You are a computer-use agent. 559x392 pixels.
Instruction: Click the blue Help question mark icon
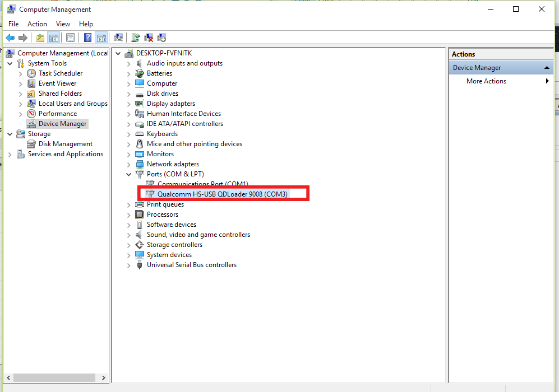coord(87,38)
